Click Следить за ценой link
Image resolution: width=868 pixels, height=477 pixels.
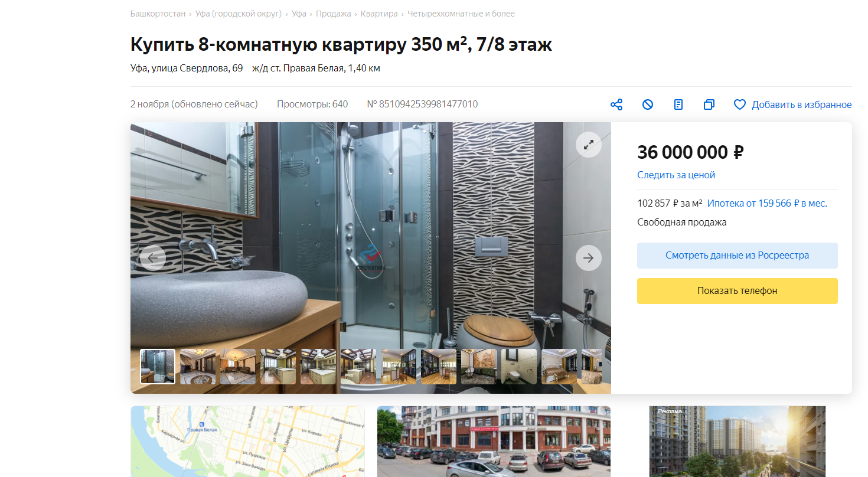[x=676, y=175]
